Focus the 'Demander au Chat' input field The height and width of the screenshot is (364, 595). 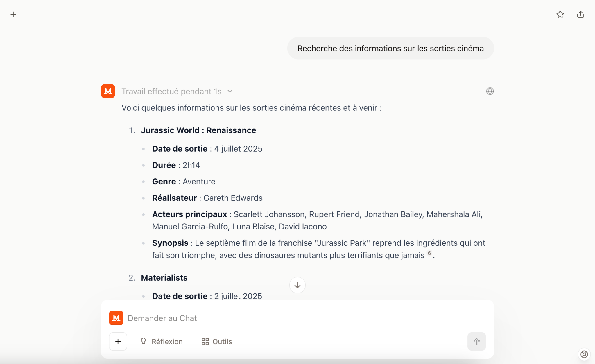297,318
